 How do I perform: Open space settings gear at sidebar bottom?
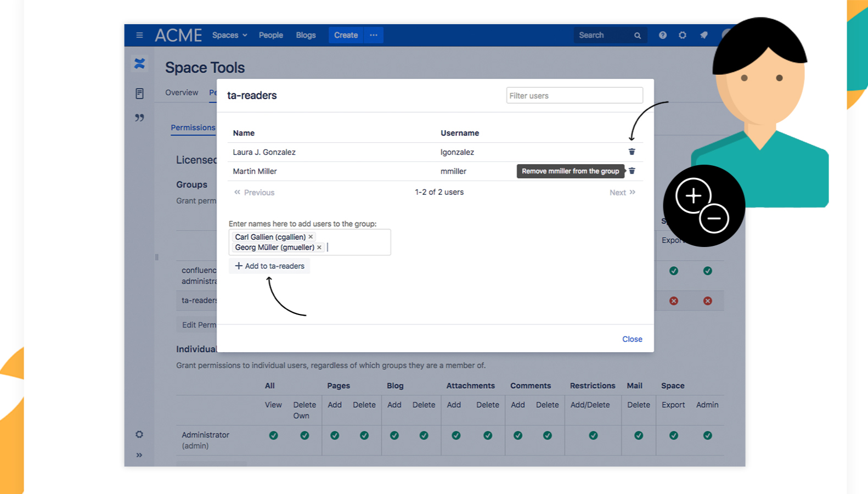[x=139, y=434]
